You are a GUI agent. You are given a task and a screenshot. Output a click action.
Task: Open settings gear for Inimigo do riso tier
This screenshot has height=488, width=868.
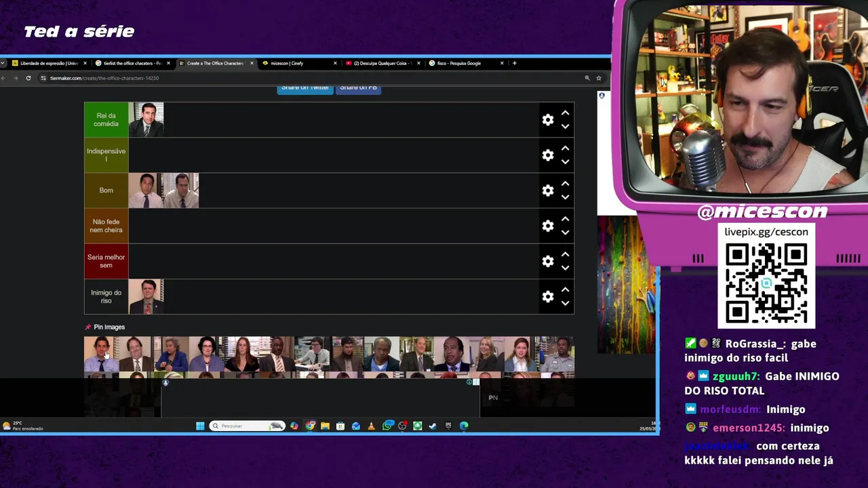pyautogui.click(x=548, y=296)
